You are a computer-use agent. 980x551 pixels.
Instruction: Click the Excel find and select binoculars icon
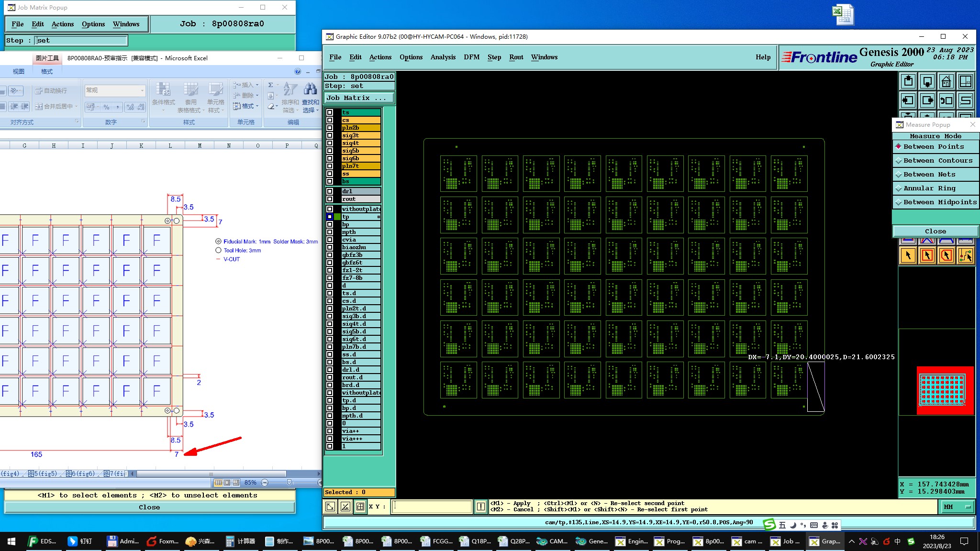pos(311,89)
